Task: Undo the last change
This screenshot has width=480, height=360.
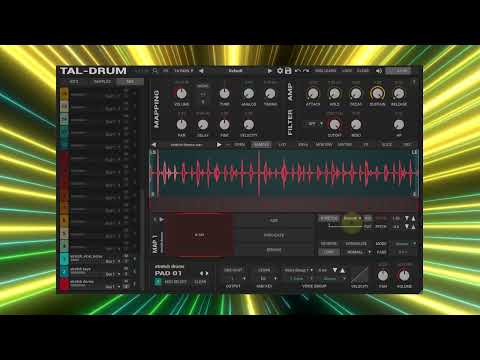Action: coord(298,71)
